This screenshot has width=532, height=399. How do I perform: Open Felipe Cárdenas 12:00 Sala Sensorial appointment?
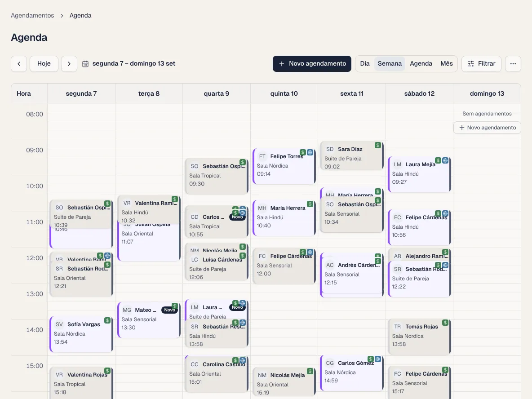(x=284, y=266)
